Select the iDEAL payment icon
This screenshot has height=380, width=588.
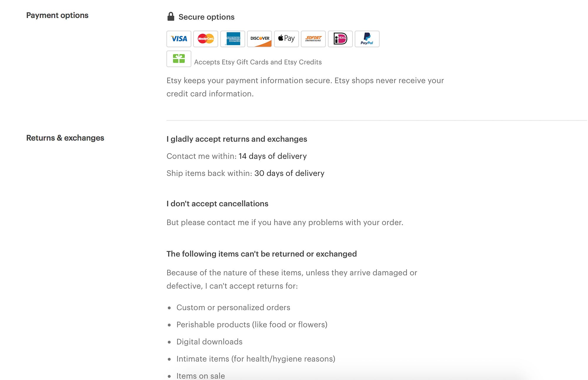pos(340,39)
